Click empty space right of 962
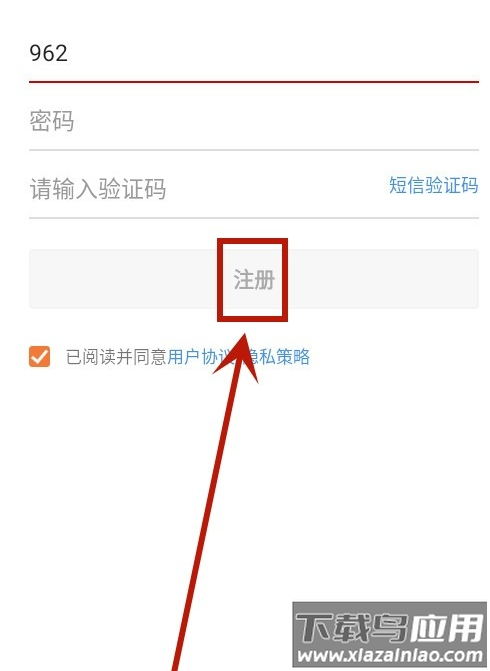 pyautogui.click(x=274, y=53)
